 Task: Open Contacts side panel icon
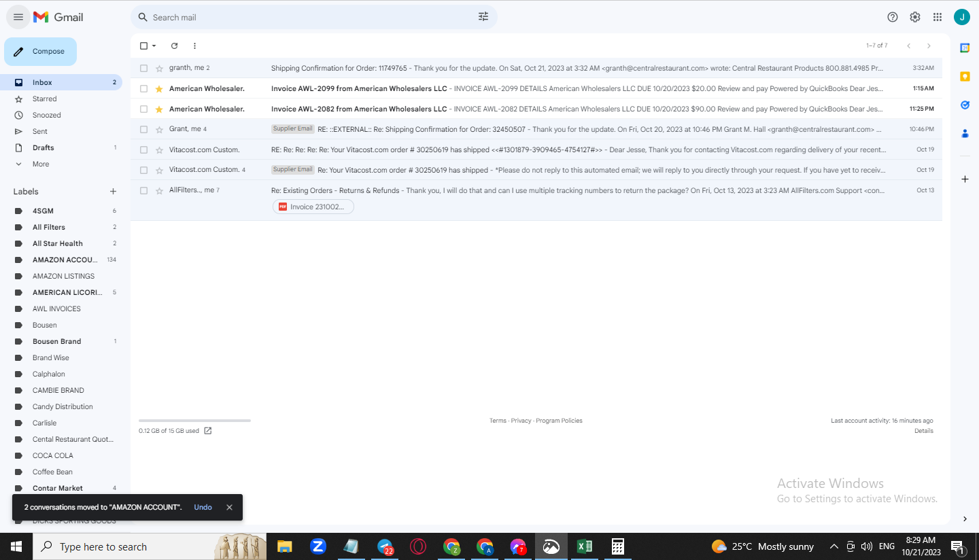click(965, 134)
